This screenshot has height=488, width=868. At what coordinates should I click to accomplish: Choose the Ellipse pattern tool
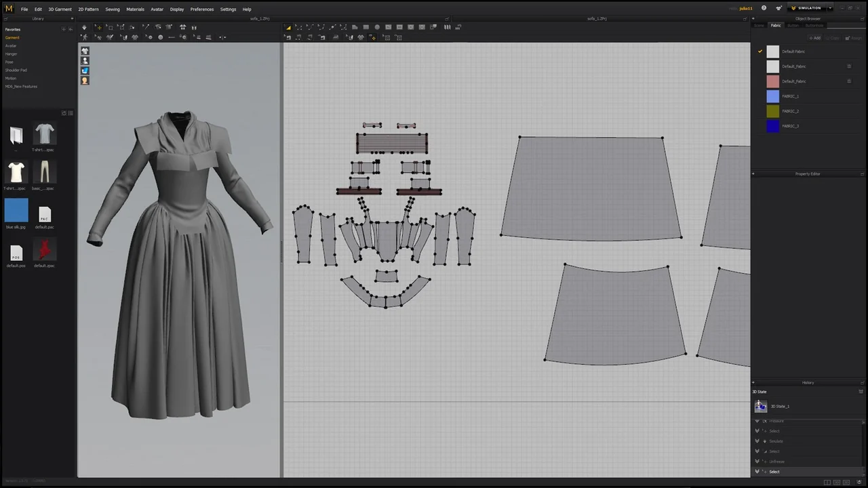pos(377,27)
